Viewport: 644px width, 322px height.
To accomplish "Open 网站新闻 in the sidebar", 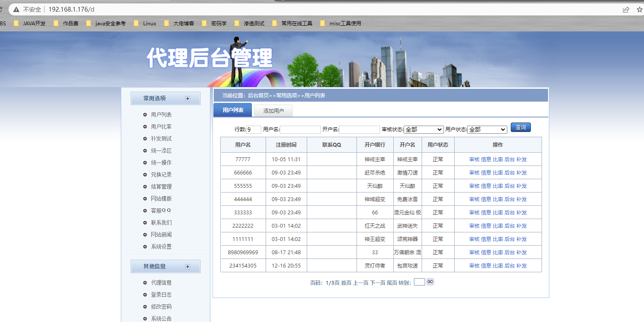I will (161, 235).
